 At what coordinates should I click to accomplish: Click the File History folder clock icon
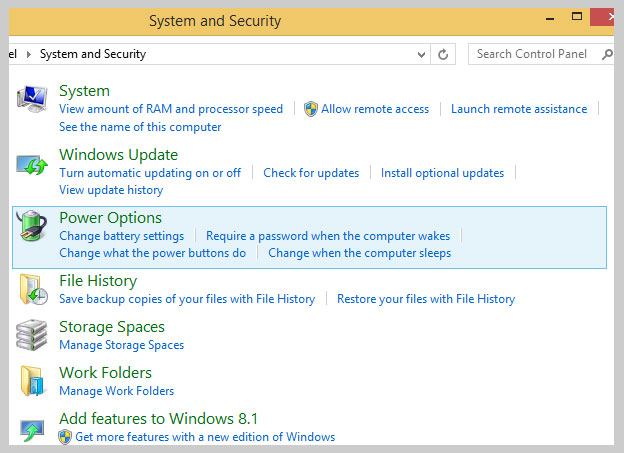coord(34,289)
